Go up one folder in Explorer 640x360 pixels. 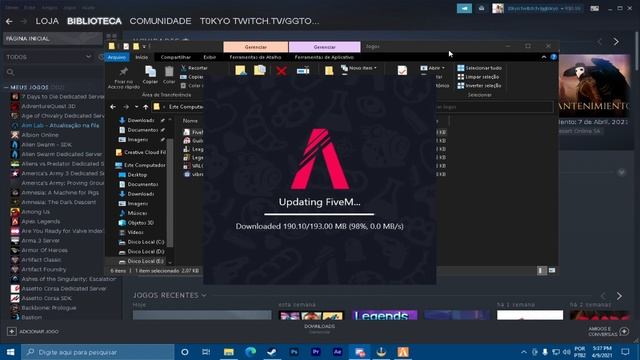click(x=146, y=107)
